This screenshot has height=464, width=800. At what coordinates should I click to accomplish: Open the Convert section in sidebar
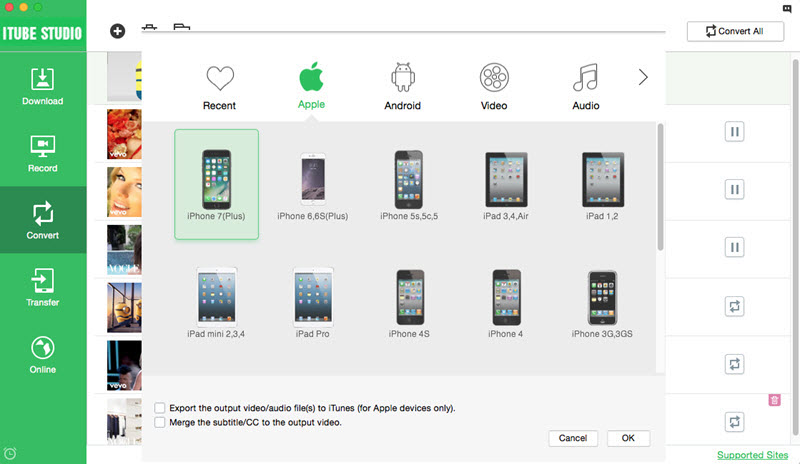(43, 220)
